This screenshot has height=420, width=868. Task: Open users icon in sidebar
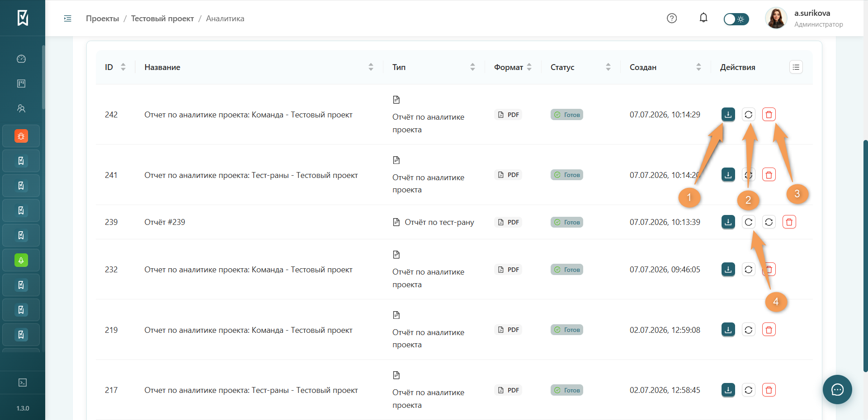[x=21, y=108]
